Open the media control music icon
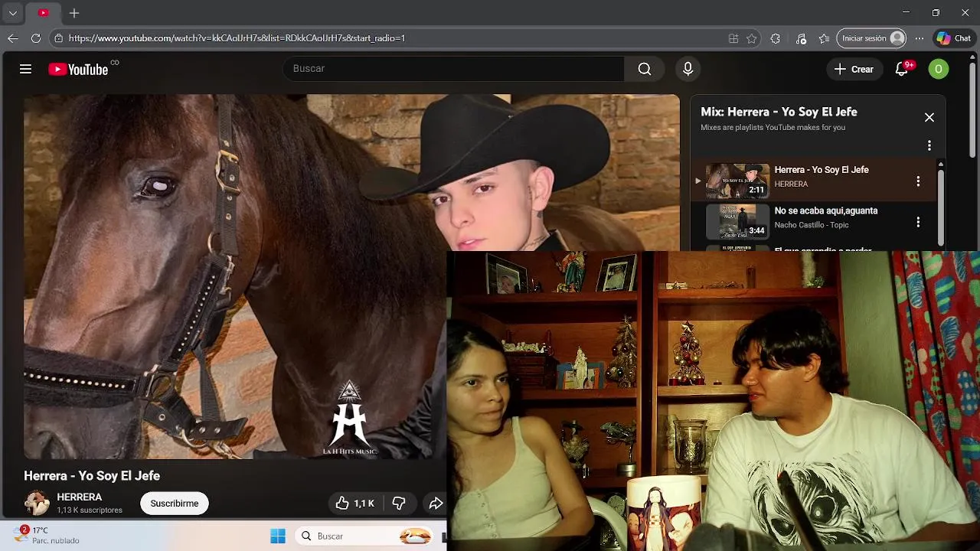Viewport: 980px width, 551px height. (801, 38)
